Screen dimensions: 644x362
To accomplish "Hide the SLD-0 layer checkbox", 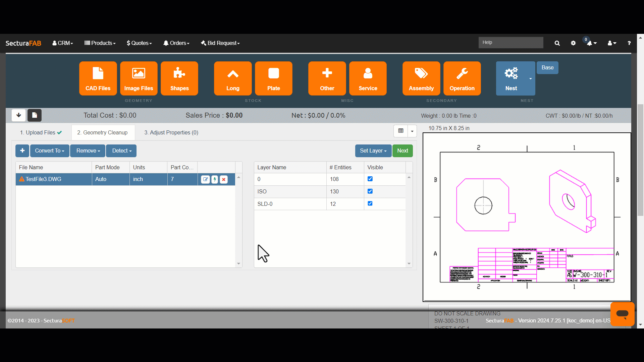I will [x=370, y=203].
